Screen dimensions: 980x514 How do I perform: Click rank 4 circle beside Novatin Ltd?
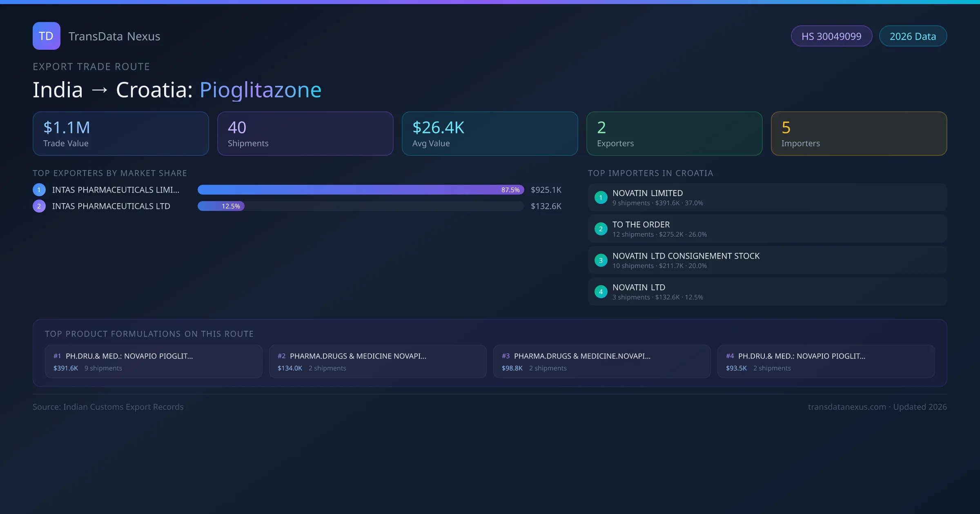601,292
